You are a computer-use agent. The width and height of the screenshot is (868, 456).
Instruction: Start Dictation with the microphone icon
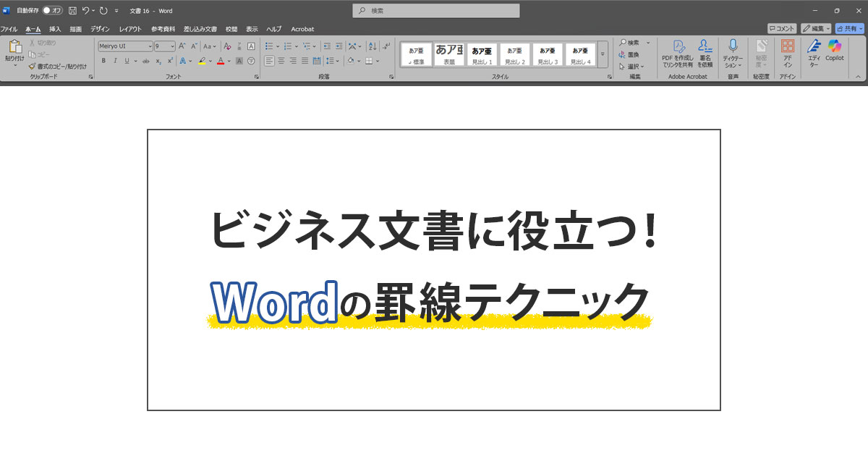click(x=733, y=49)
